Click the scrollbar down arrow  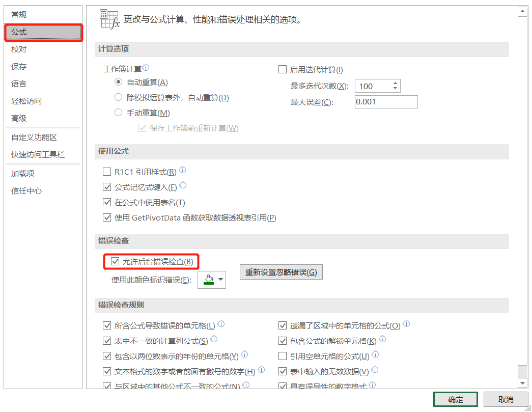pyautogui.click(x=522, y=382)
